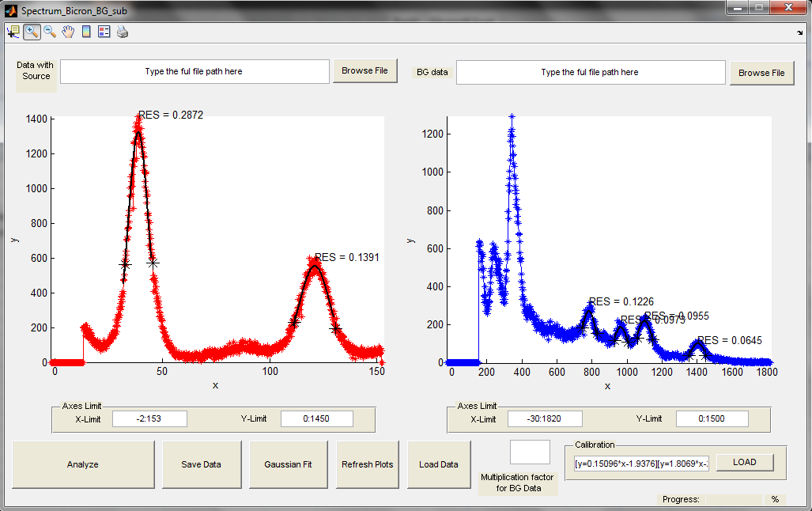Edit the Y-Limit field showing 0:1500
Viewport: 812px width, 511px height.
click(712, 418)
